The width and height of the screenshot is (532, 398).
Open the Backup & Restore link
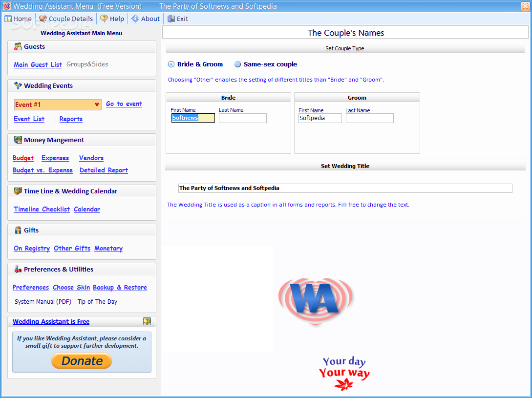click(120, 287)
